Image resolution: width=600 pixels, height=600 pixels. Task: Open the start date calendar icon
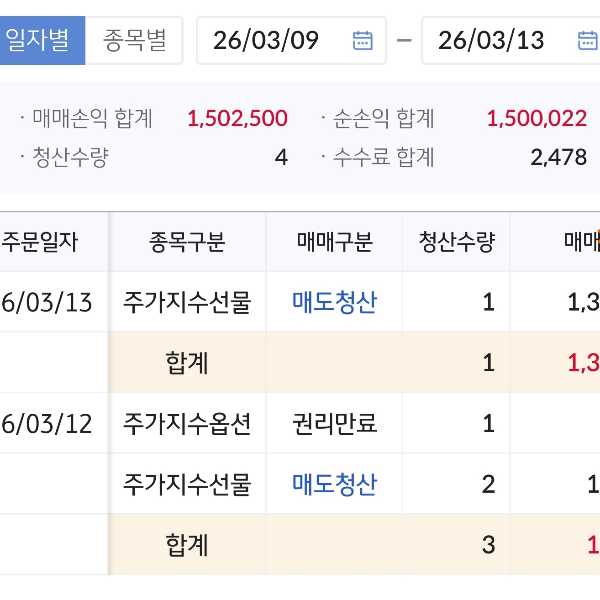click(362, 41)
